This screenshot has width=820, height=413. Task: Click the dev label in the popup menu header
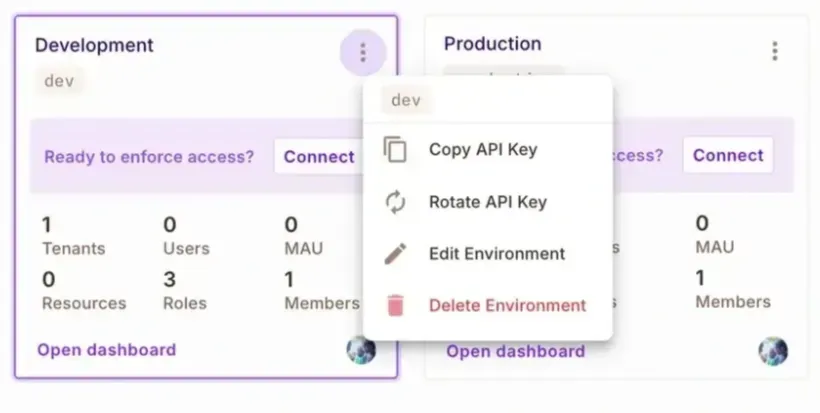click(x=406, y=100)
